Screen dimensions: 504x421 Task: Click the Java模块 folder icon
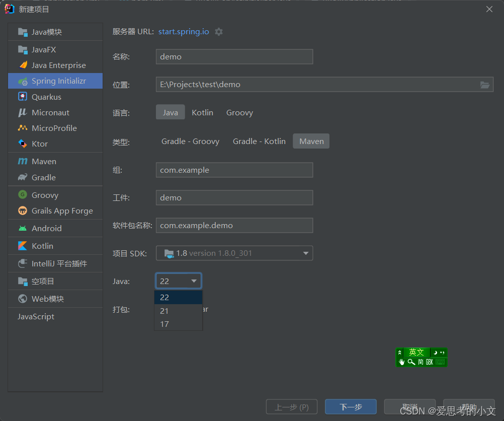click(23, 32)
